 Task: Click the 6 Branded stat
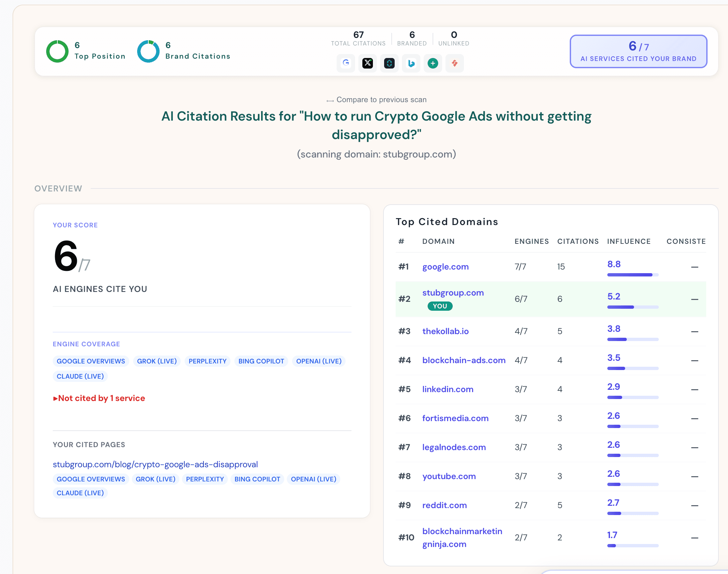[x=412, y=38]
